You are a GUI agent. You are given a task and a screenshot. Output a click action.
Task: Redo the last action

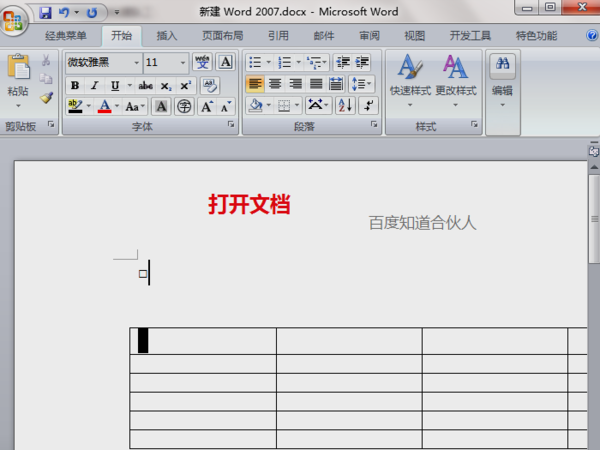92,13
